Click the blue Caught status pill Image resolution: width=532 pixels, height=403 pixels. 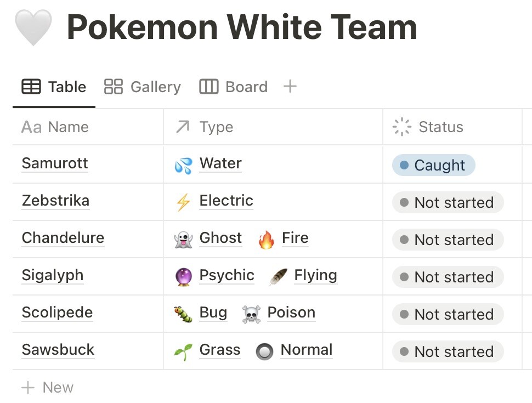point(433,164)
